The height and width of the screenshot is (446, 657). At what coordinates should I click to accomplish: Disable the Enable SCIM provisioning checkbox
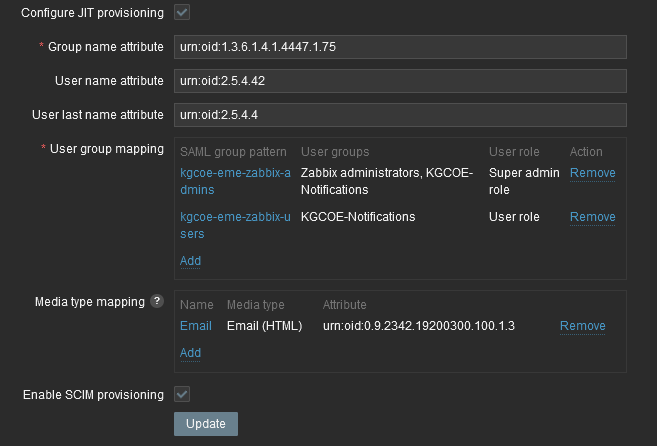pos(182,394)
